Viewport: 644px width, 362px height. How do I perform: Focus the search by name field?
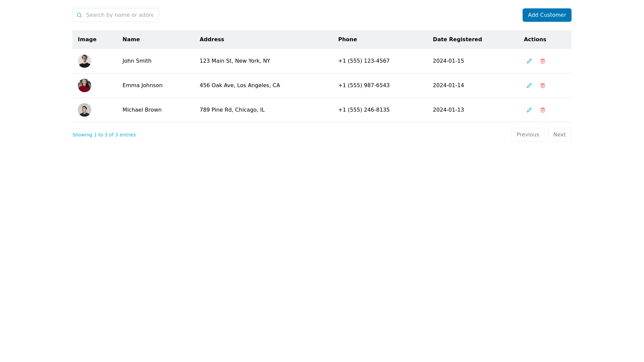point(120,15)
